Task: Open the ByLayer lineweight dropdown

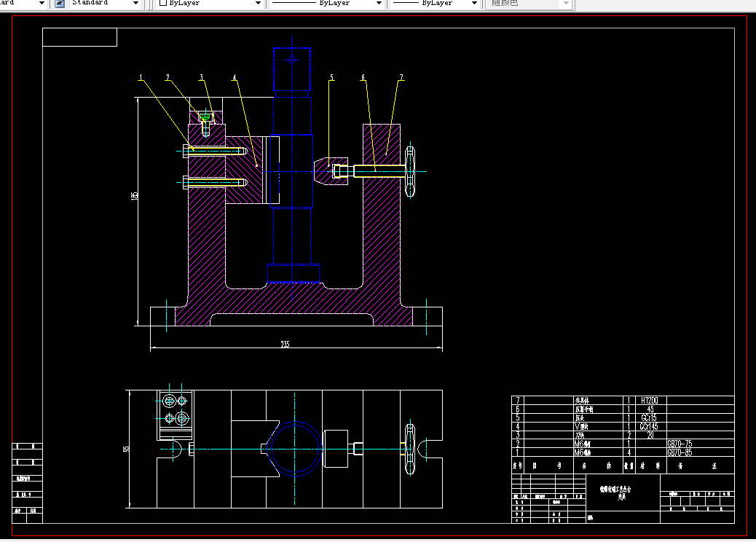Action: point(435,4)
